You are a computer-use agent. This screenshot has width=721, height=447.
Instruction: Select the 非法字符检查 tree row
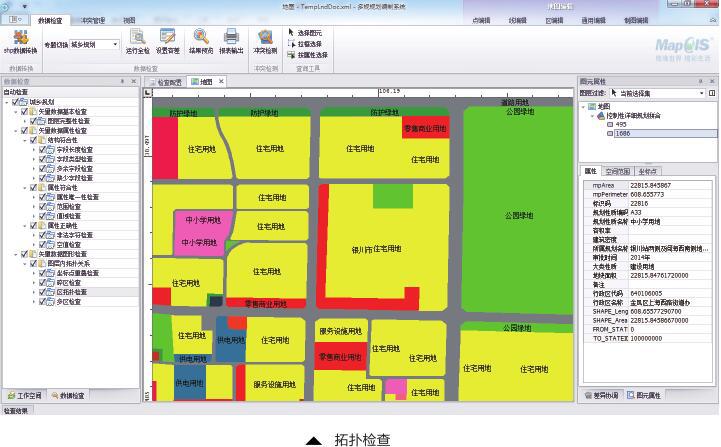click(x=74, y=235)
